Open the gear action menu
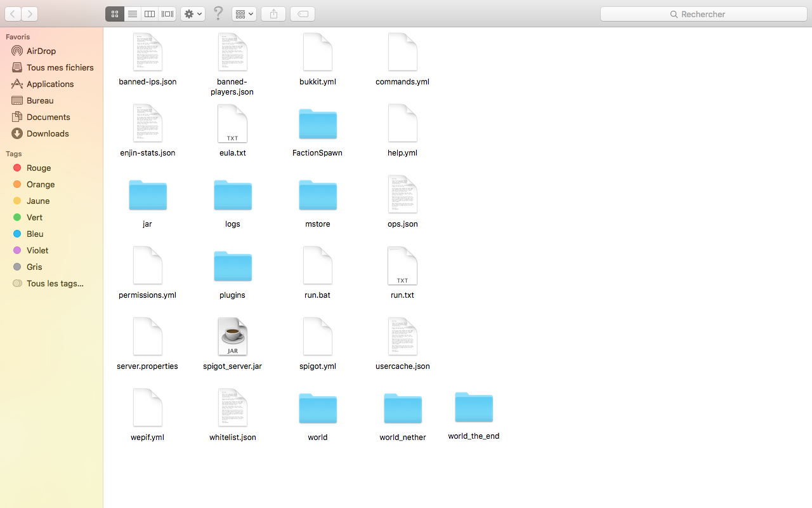 (x=193, y=14)
